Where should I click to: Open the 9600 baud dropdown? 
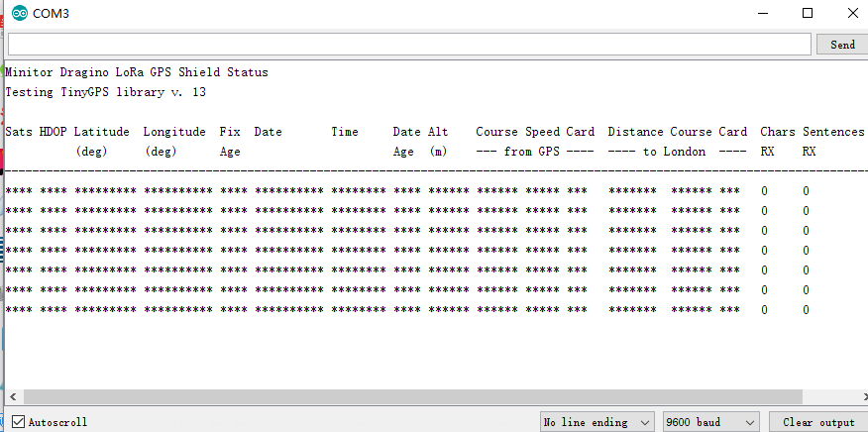pos(710,422)
